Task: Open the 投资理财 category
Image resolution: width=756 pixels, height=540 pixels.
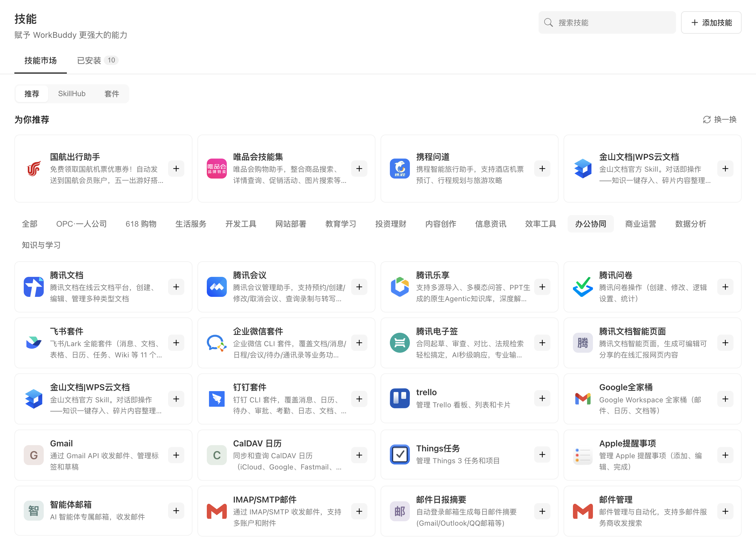Action: pos(391,224)
